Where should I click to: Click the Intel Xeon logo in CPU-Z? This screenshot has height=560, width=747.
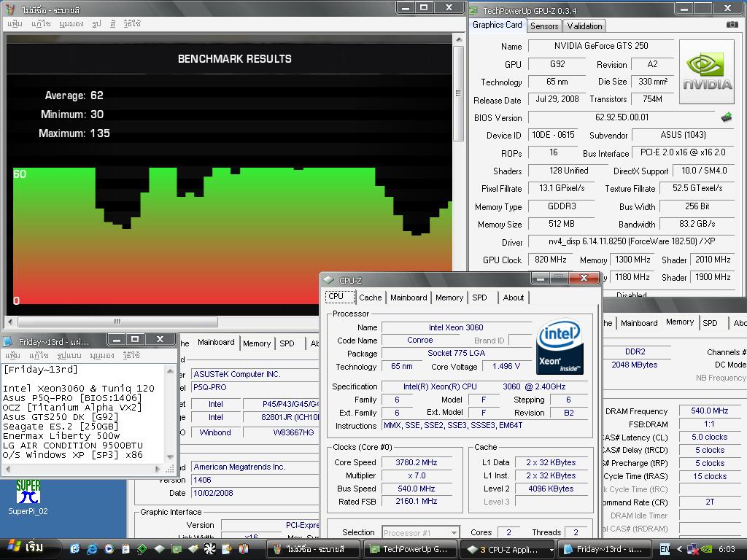(x=559, y=346)
